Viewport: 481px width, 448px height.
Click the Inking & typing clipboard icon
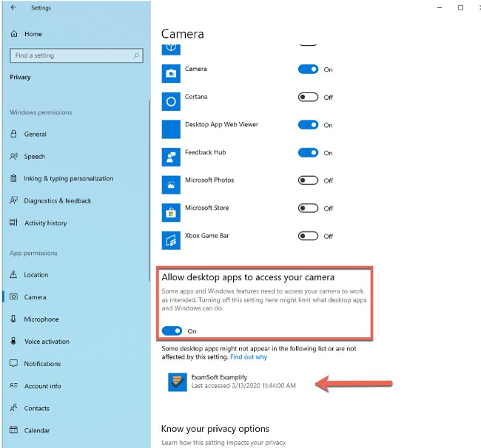pos(13,178)
